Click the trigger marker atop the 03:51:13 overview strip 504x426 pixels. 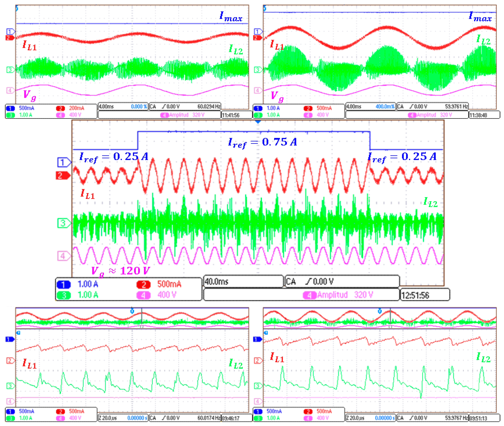click(380, 311)
